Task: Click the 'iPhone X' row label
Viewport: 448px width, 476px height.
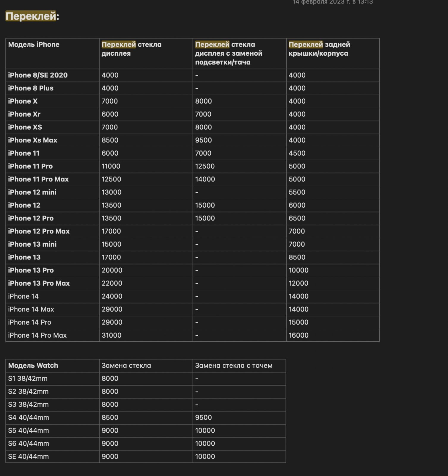Action: click(23, 101)
